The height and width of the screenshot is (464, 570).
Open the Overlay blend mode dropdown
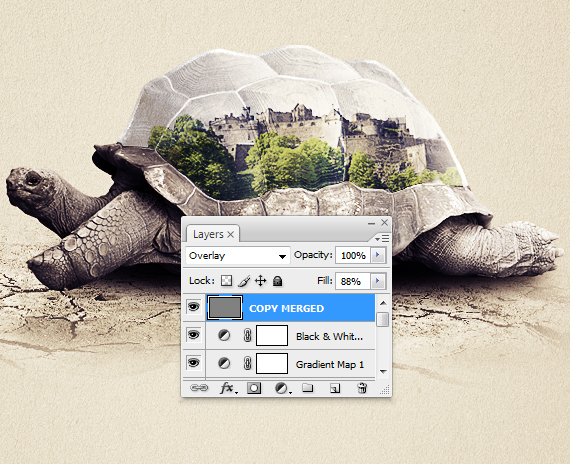[x=237, y=256]
